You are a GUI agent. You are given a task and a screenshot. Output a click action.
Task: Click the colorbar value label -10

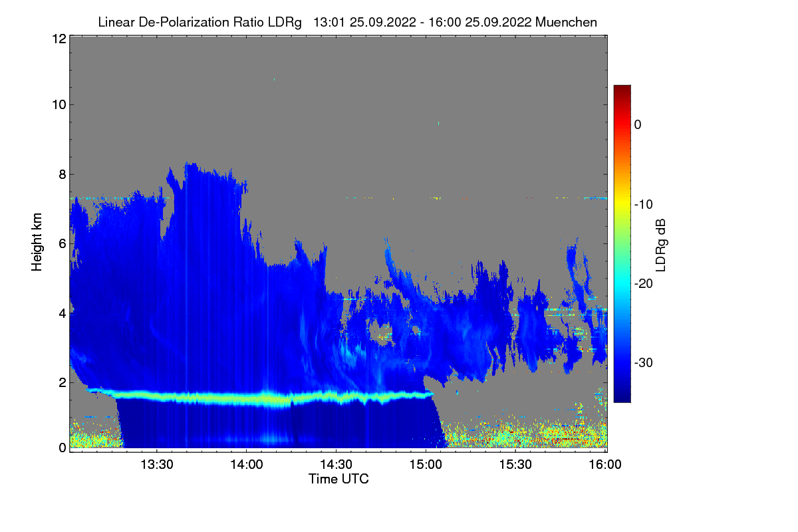click(x=644, y=204)
